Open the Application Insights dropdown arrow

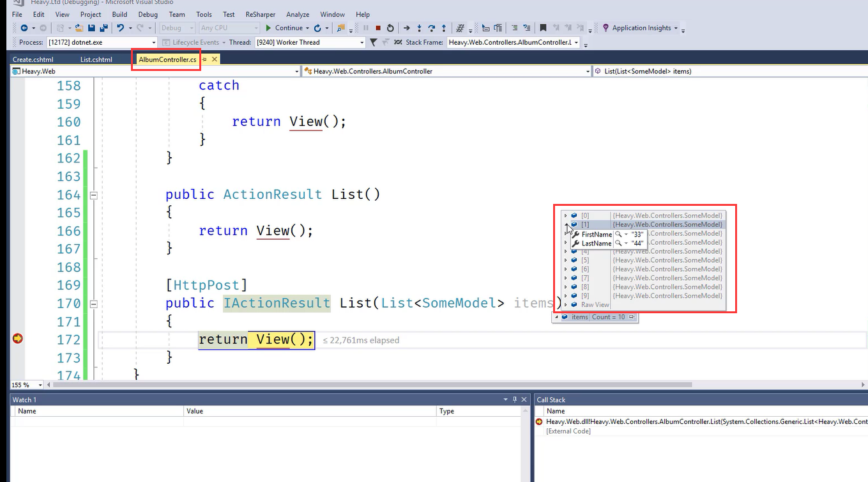pos(676,28)
